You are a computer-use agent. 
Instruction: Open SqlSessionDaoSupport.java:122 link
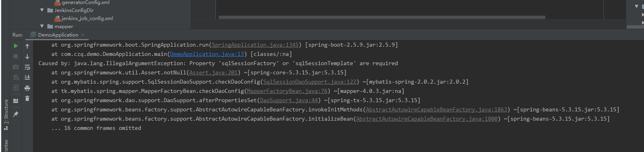coord(310,82)
